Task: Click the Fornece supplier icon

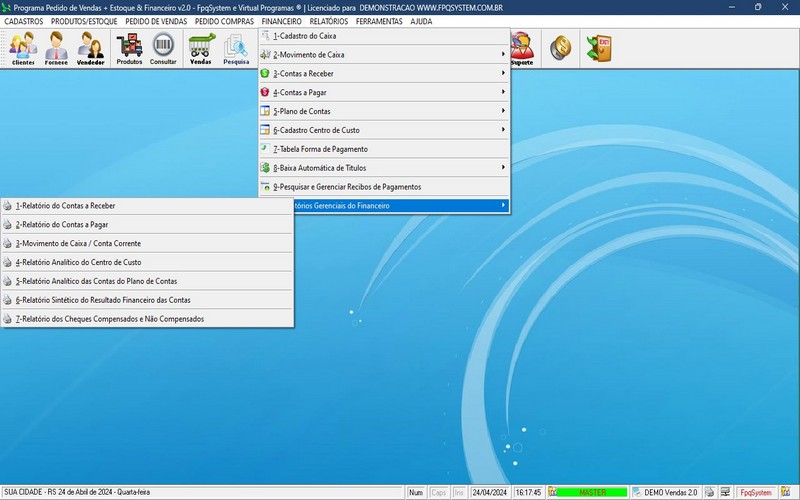Action: (x=57, y=48)
